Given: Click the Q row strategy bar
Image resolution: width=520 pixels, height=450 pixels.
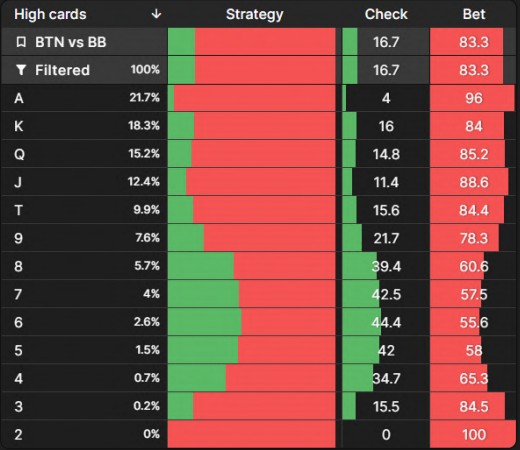Looking at the screenshot, I should 251,154.
